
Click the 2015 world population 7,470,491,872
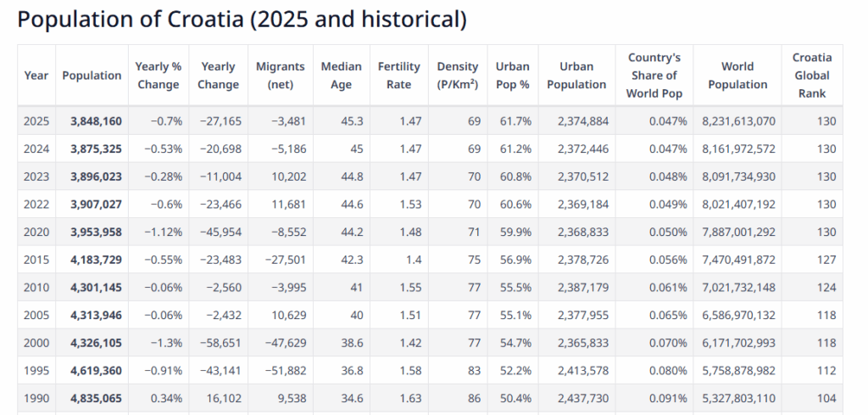click(x=738, y=260)
